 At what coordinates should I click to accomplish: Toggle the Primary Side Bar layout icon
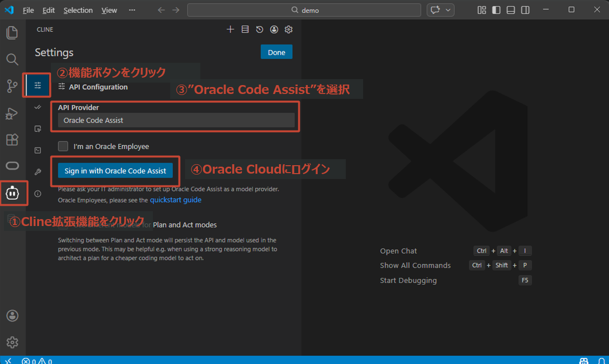tap(496, 10)
